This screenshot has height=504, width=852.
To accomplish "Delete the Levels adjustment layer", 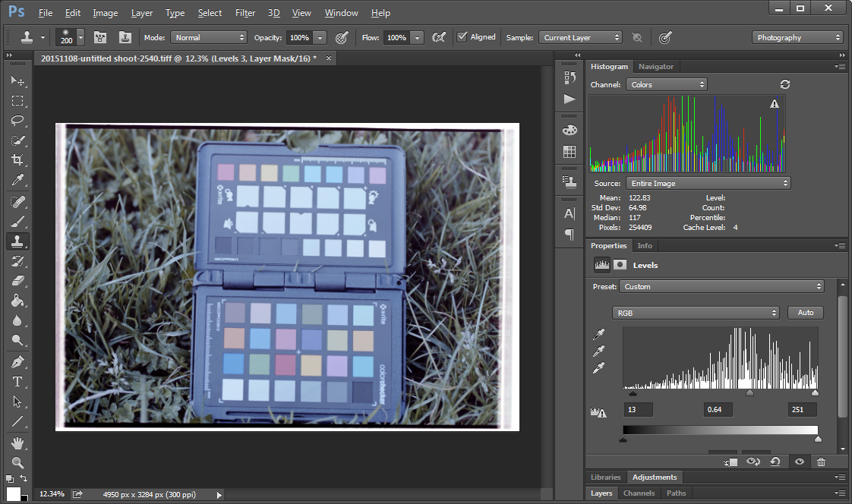I will click(821, 461).
